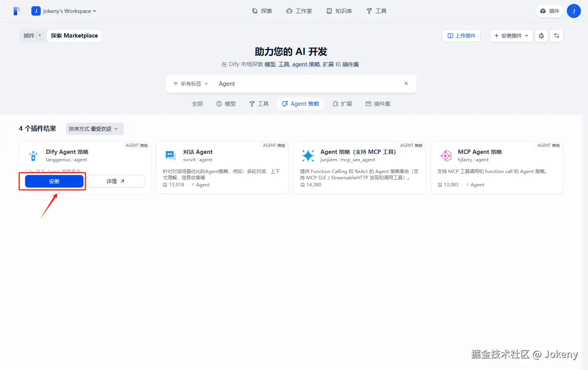Click the hjlarry / agent author text
This screenshot has height=370, width=588.
coord(473,160)
